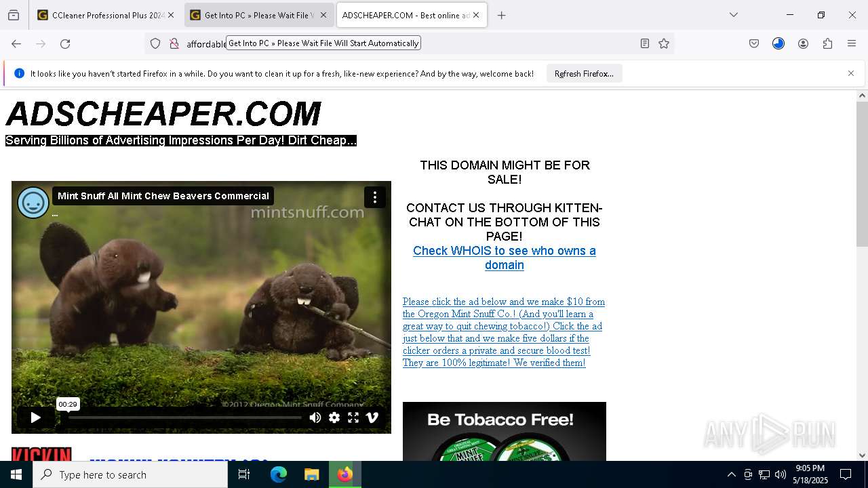Open a new tab with plus button
This screenshot has height=488, width=868.
[502, 15]
